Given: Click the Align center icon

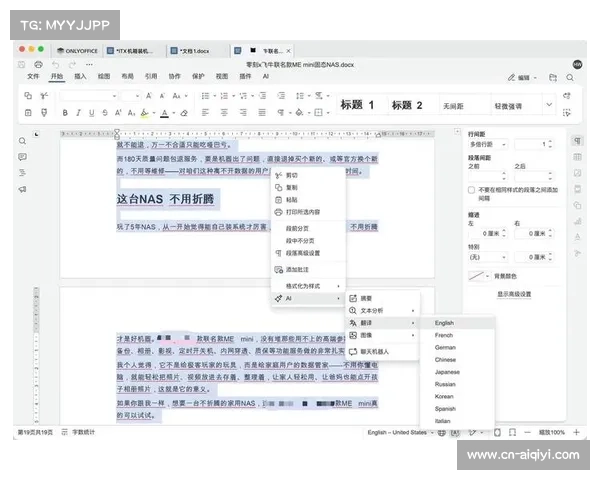Looking at the screenshot, I should (x=224, y=113).
